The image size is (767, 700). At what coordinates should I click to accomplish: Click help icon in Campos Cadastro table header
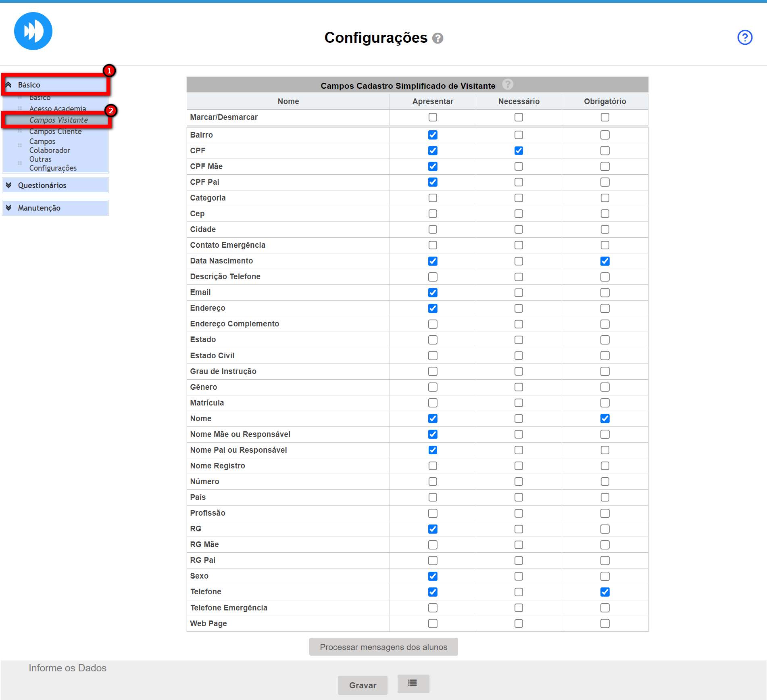point(507,84)
